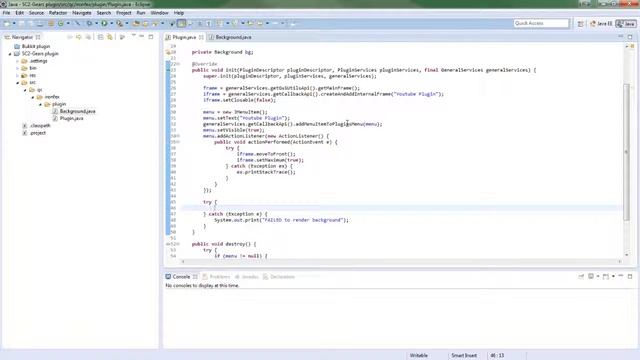Screen dimensions: 640x360
Task: Select the Console tab
Action: pyautogui.click(x=181, y=277)
